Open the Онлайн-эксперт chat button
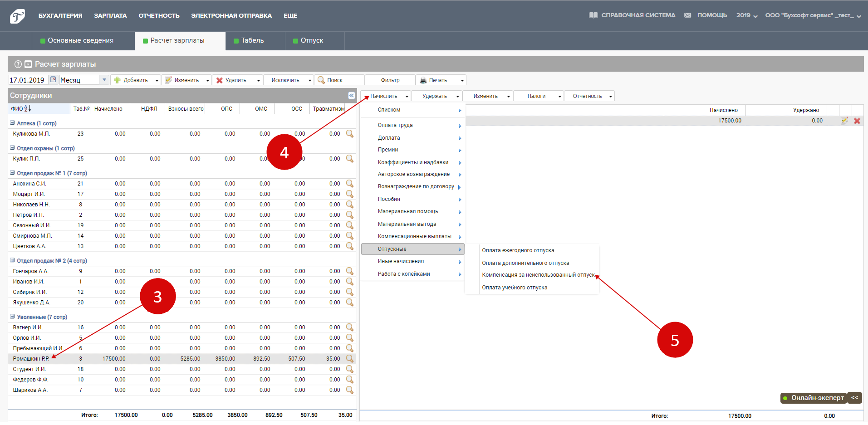The width and height of the screenshot is (868, 425). click(x=813, y=398)
